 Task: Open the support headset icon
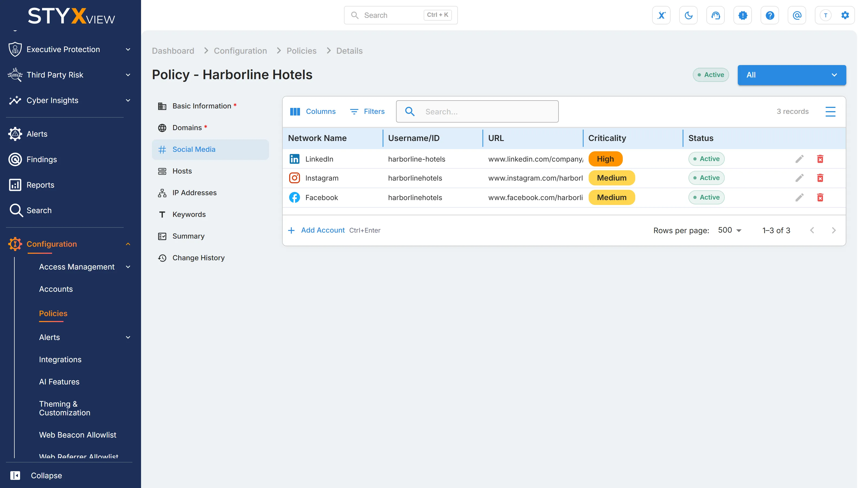tap(715, 15)
